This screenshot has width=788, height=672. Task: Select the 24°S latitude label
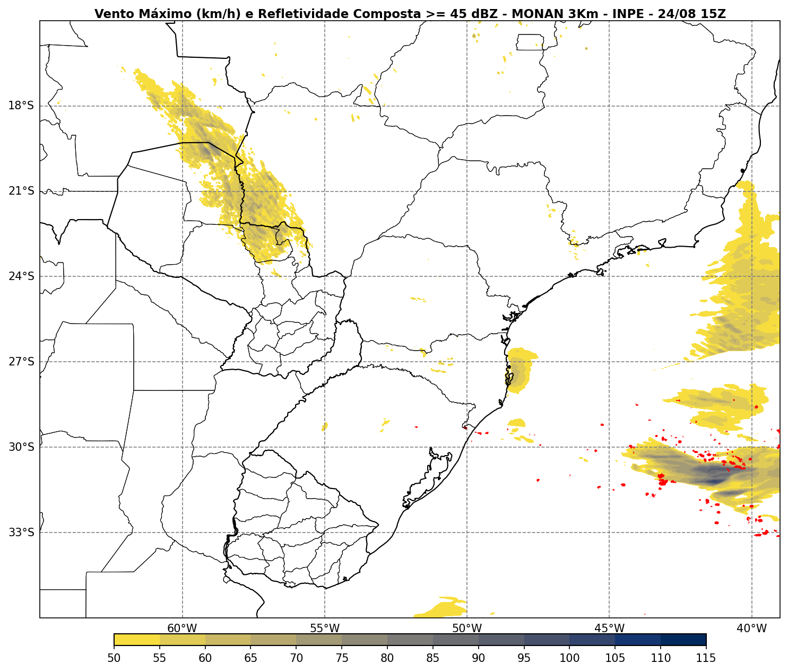coord(21,276)
